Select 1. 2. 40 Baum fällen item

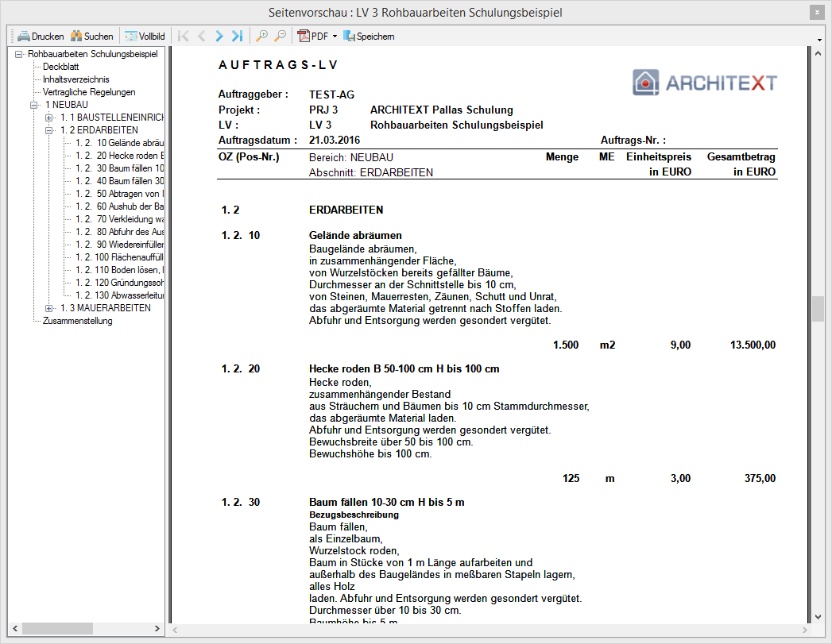(x=119, y=181)
